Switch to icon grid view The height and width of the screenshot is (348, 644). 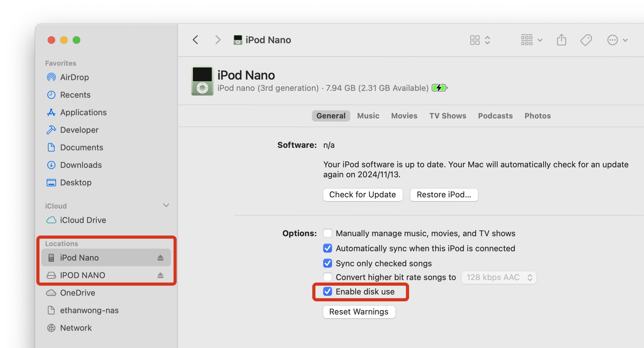tap(475, 40)
